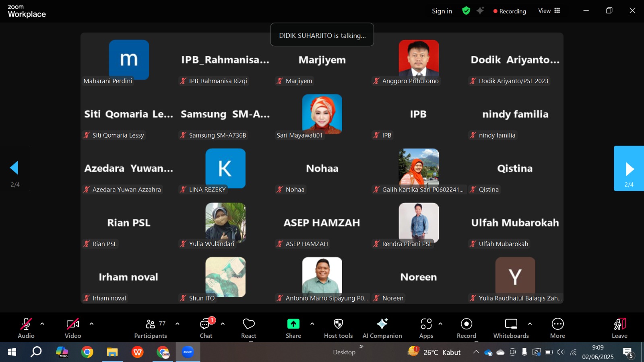Click the React heart icon

click(x=248, y=327)
